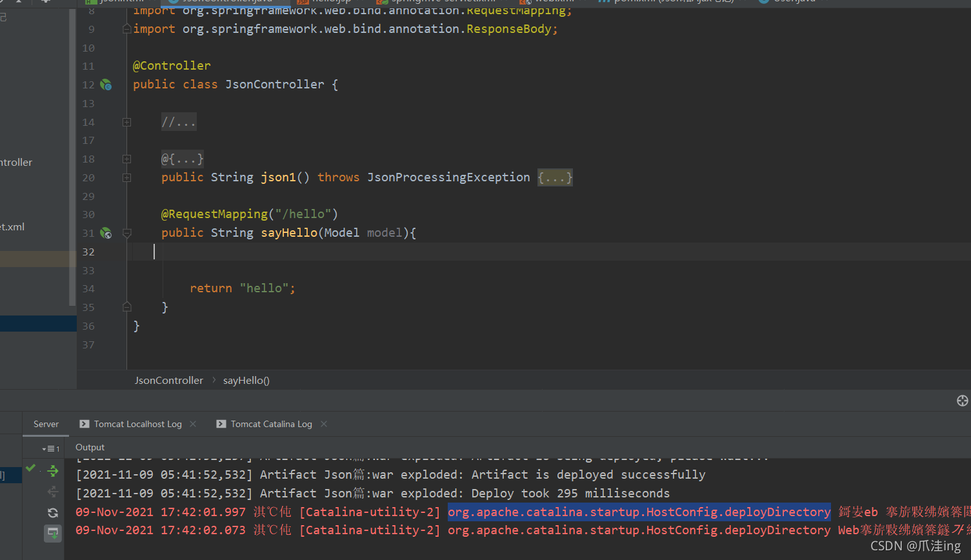Click the 'Artifact is deployed successfully' log line
This screenshot has width=971, height=560.
391,475
